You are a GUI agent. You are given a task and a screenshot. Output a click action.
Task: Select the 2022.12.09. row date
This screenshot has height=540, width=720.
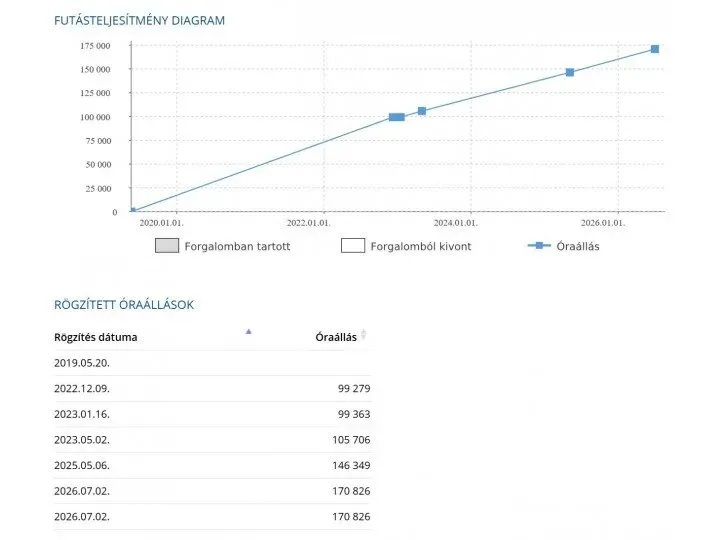pyautogui.click(x=82, y=388)
